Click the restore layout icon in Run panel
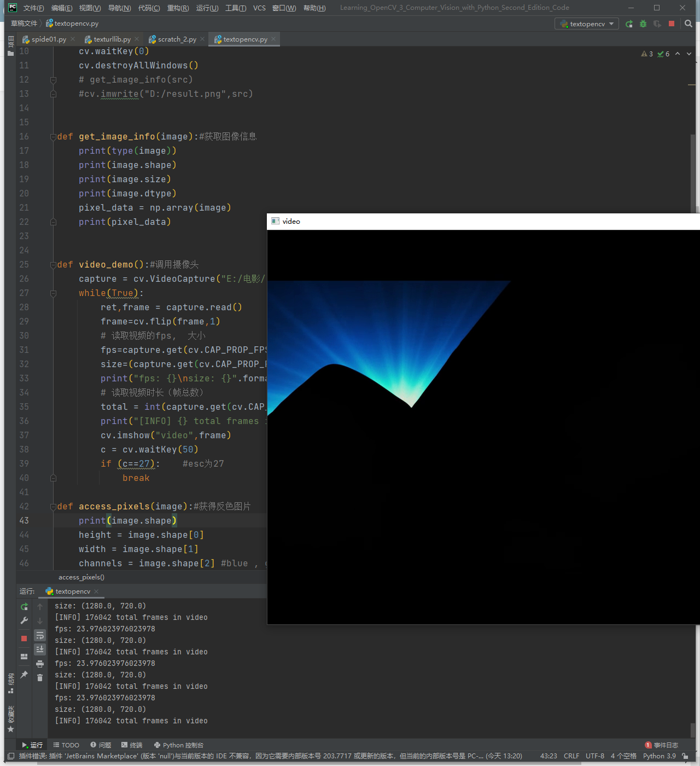The width and height of the screenshot is (700, 766). point(24,657)
